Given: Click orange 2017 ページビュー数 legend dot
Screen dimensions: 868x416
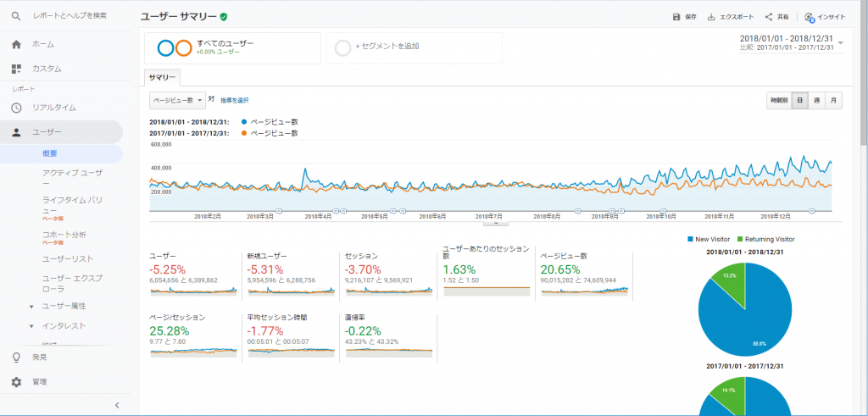Looking at the screenshot, I should coord(245,133).
